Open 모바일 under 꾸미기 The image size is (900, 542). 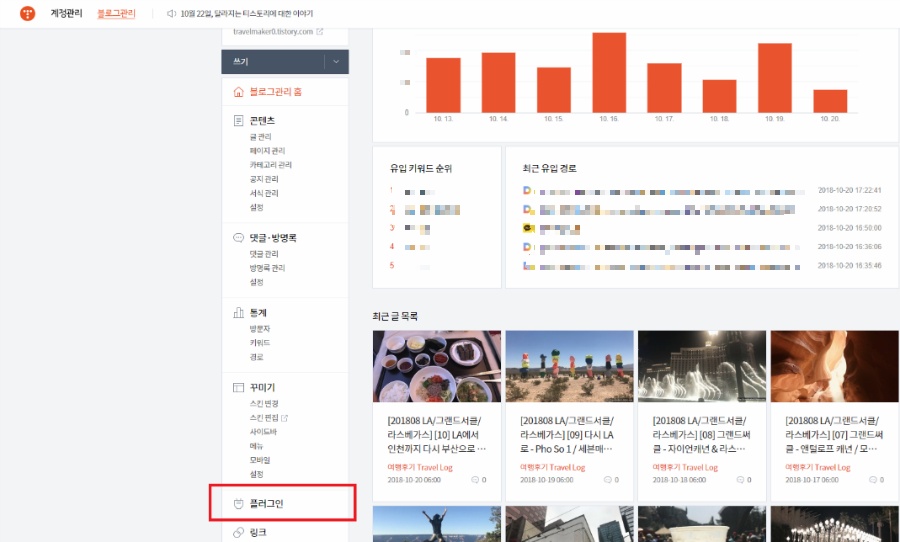(259, 460)
